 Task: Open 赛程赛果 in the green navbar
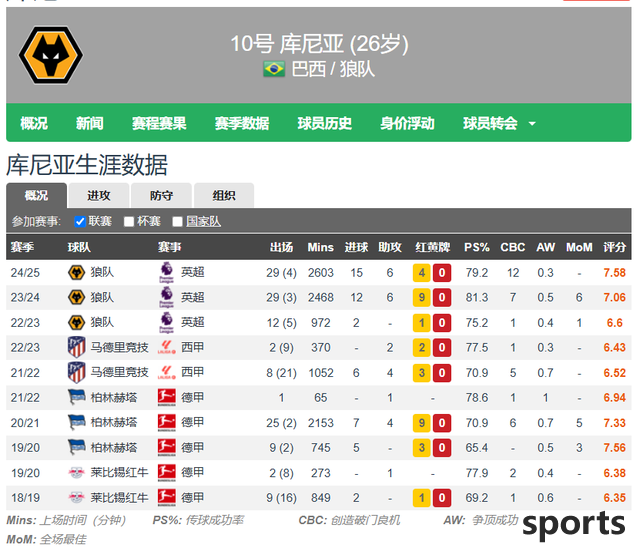coord(159,123)
